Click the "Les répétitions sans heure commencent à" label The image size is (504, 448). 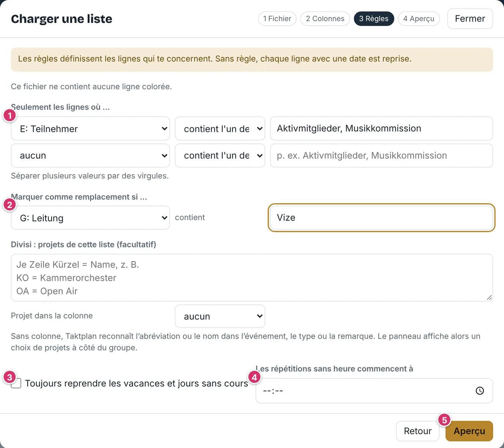334,368
